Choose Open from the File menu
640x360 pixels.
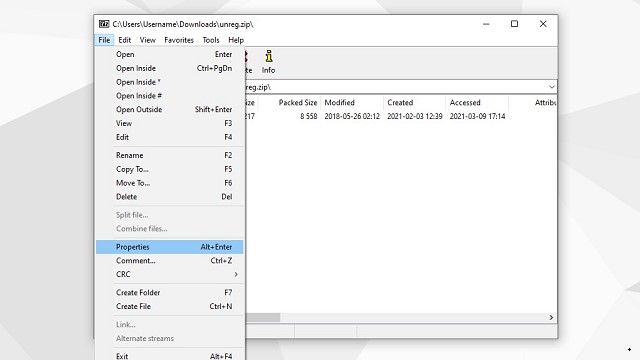169,54
